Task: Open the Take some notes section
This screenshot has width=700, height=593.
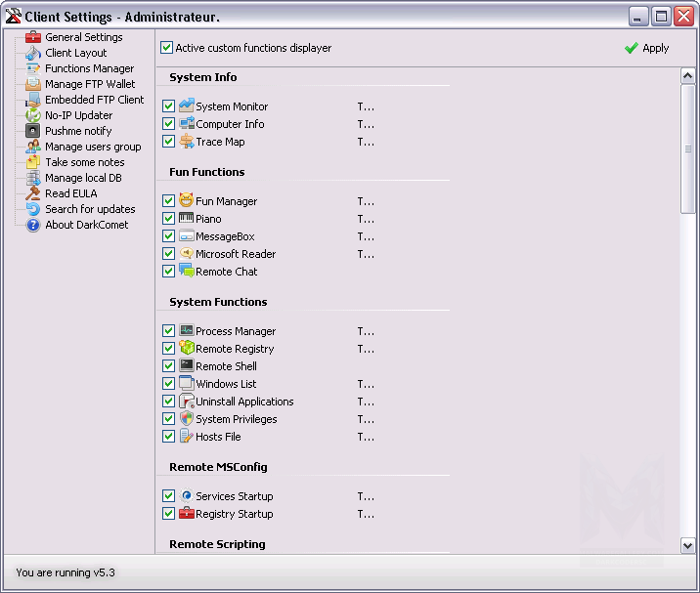Action: click(x=84, y=162)
